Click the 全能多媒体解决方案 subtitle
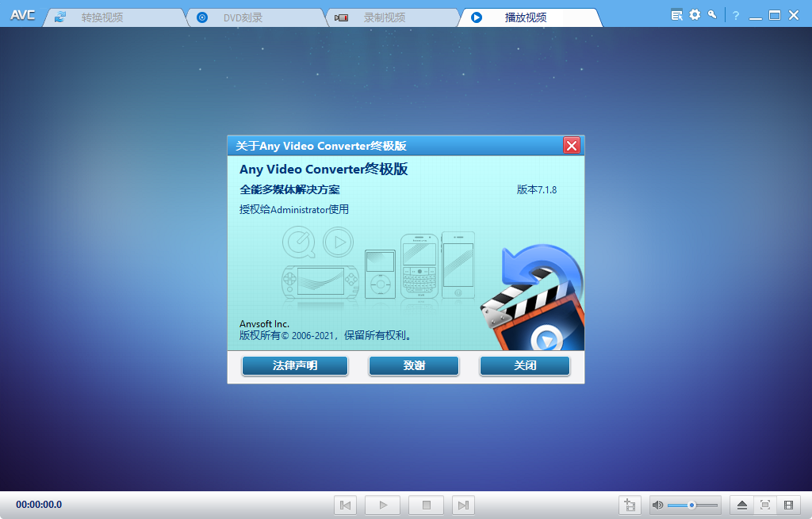 pyautogui.click(x=289, y=190)
